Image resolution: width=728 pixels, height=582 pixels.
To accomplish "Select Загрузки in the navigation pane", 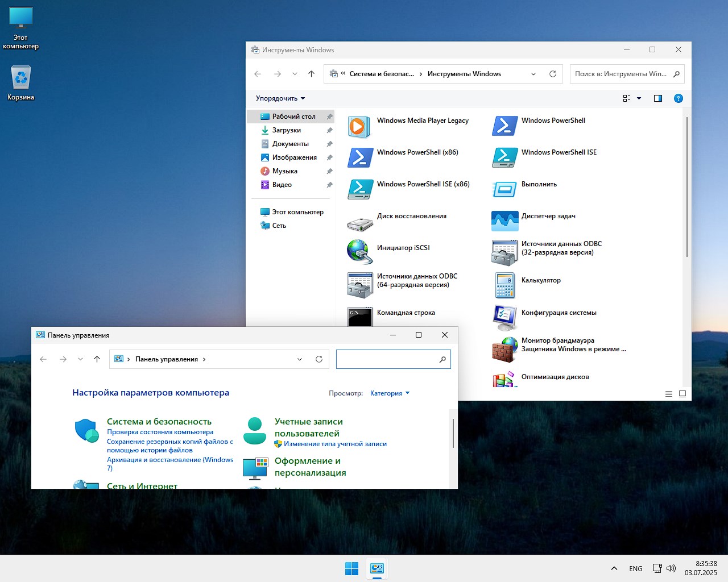I will (286, 130).
